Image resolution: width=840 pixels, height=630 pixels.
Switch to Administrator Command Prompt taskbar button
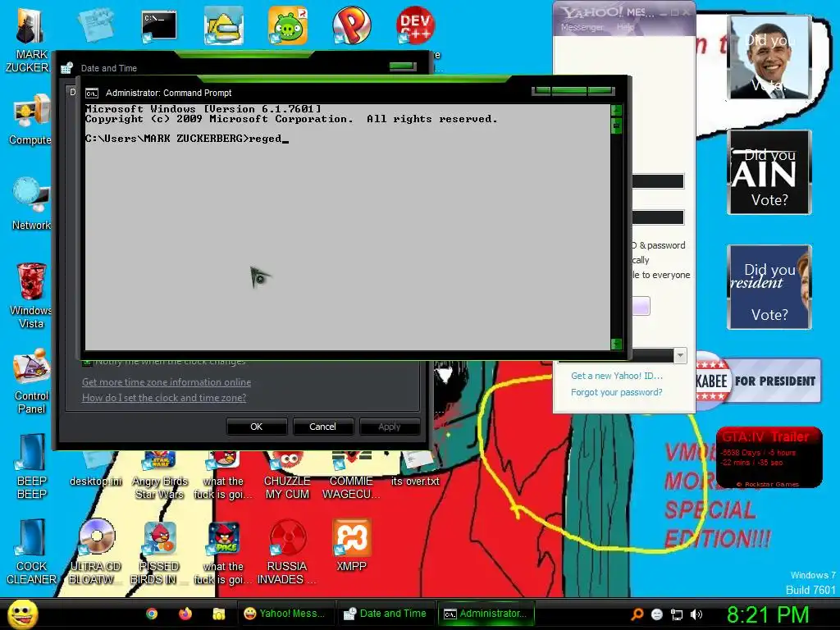click(x=487, y=614)
